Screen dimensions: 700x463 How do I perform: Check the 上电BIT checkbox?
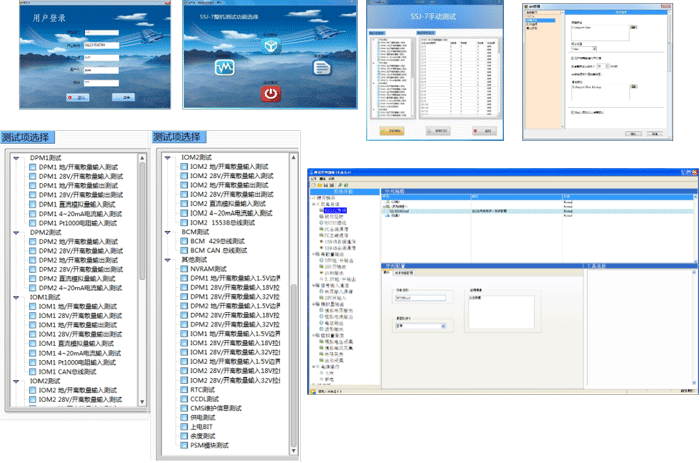pyautogui.click(x=184, y=425)
